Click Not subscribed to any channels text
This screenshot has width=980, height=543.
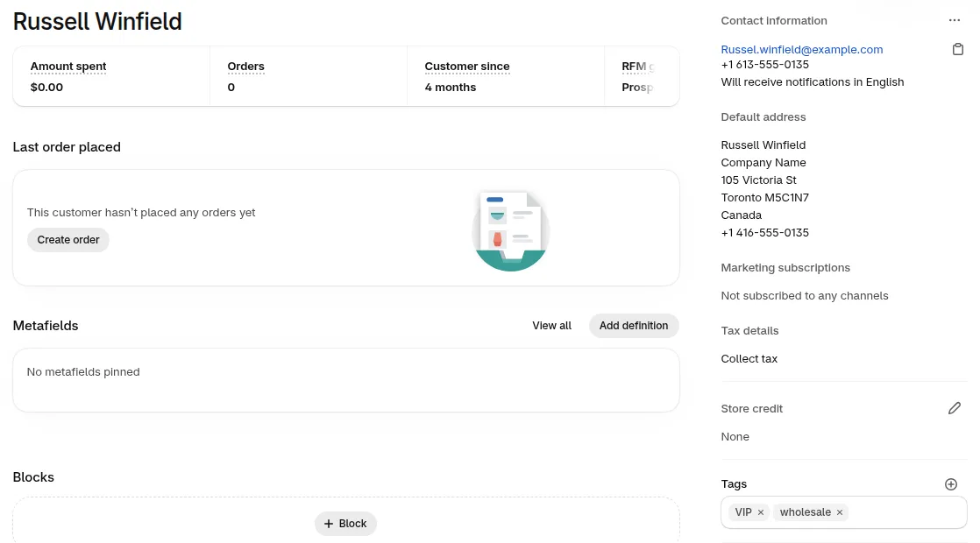805,296
